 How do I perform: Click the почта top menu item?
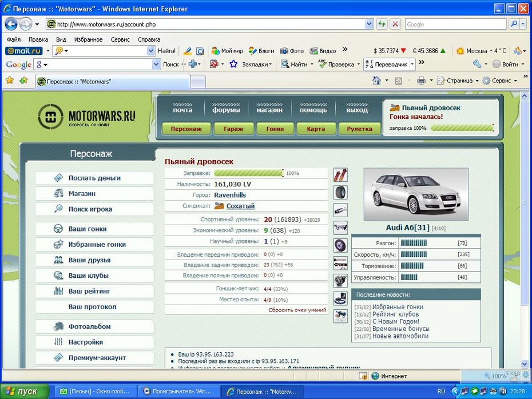tap(182, 110)
